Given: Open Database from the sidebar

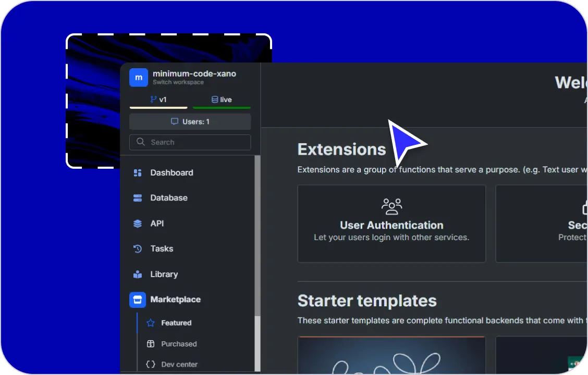Looking at the screenshot, I should click(x=169, y=198).
